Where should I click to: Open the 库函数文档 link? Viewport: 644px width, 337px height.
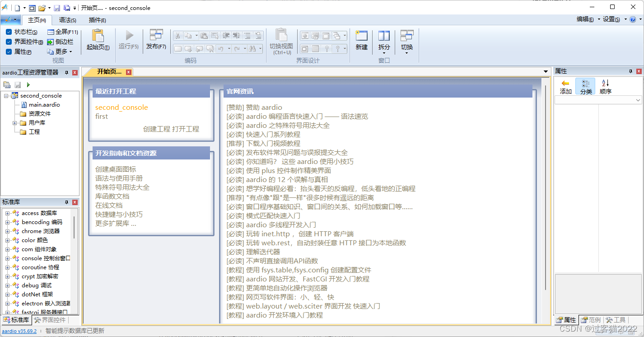click(112, 197)
